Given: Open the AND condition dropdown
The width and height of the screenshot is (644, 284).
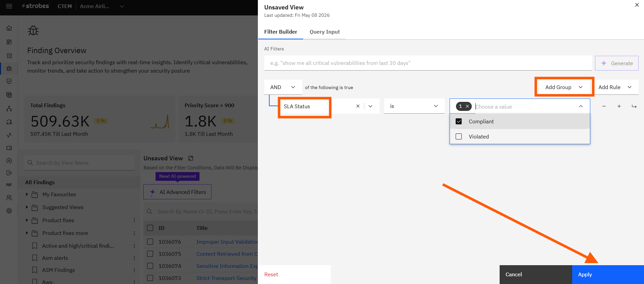Looking at the screenshot, I should tap(283, 87).
